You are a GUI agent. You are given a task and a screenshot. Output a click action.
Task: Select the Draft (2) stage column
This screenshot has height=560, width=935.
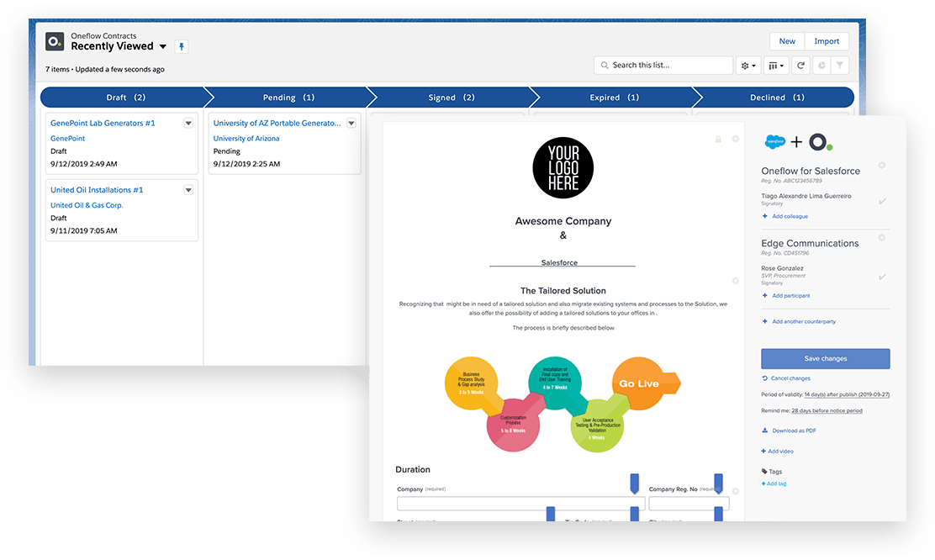tap(126, 98)
